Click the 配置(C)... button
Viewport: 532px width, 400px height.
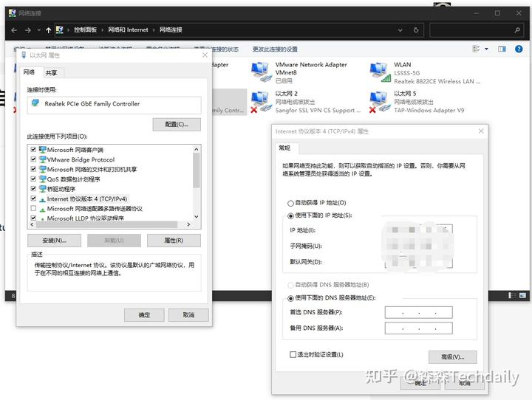coord(177,125)
